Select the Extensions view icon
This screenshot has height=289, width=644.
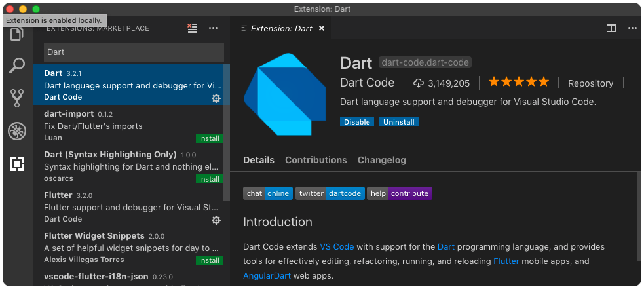(17, 164)
